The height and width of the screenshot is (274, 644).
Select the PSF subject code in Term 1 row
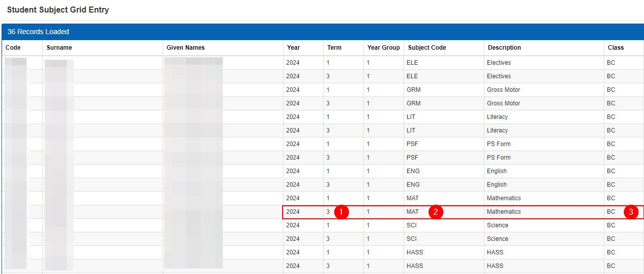click(x=412, y=144)
